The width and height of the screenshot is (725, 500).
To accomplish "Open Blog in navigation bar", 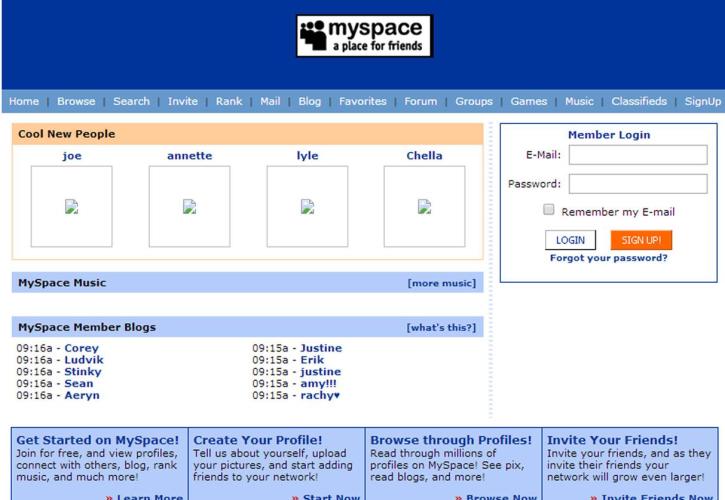I will (310, 101).
